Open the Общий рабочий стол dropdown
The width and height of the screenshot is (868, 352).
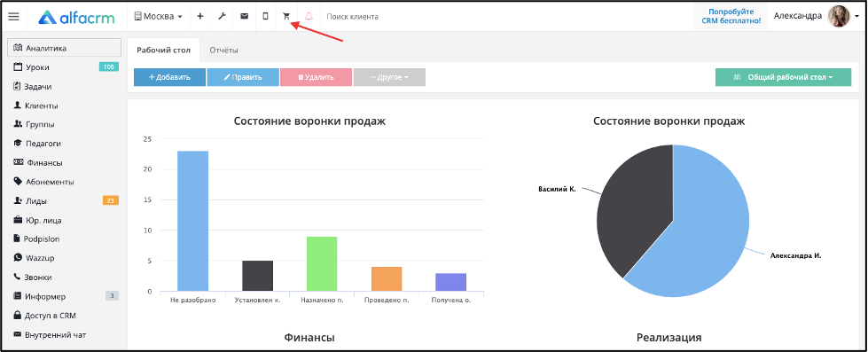point(783,77)
